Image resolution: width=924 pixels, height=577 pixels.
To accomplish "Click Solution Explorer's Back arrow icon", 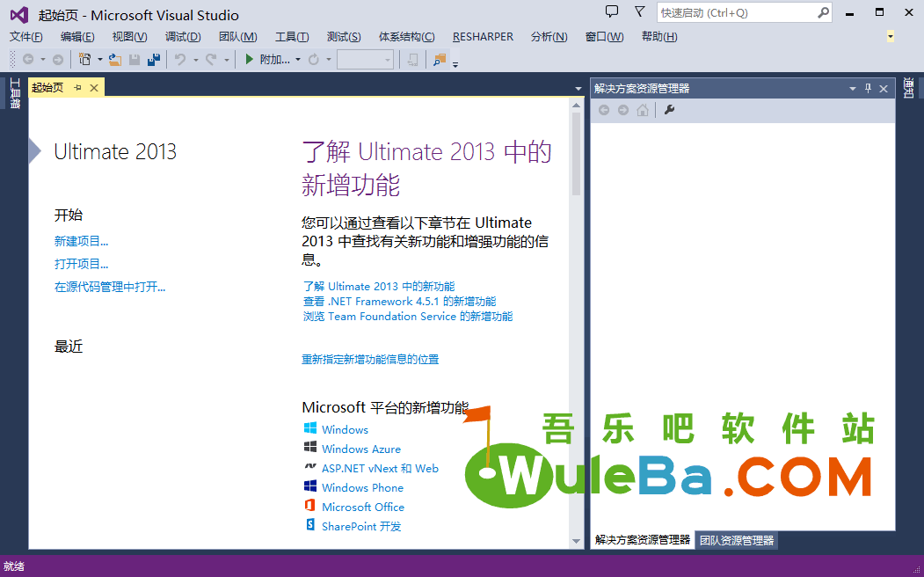I will click(x=603, y=110).
